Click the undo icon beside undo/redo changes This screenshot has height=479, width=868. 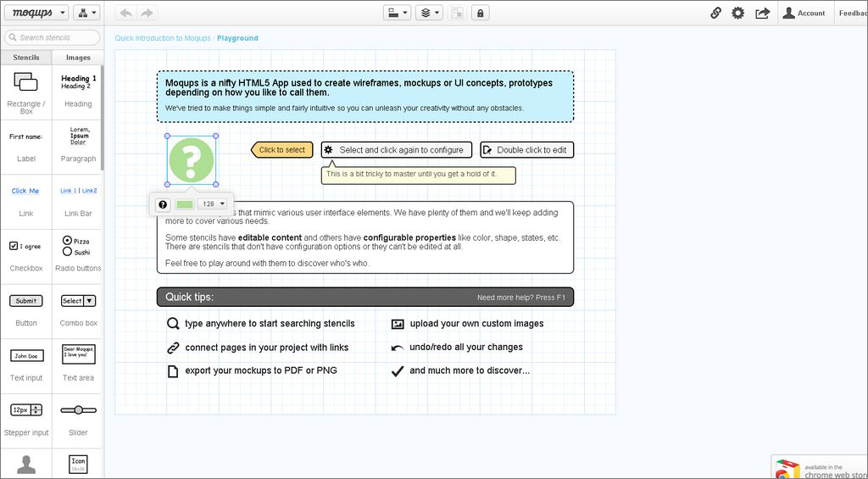click(398, 348)
